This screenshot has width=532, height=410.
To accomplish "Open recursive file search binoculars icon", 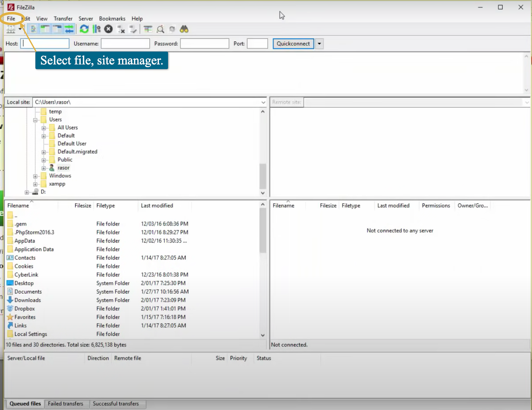I will [184, 29].
